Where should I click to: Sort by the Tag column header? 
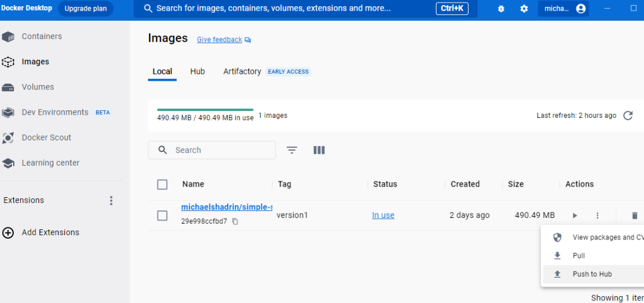pyautogui.click(x=285, y=184)
